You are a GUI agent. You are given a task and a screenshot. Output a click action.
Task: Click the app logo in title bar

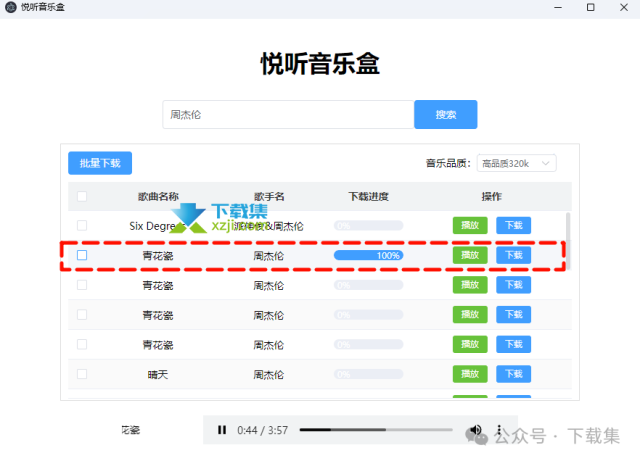[x=11, y=7]
